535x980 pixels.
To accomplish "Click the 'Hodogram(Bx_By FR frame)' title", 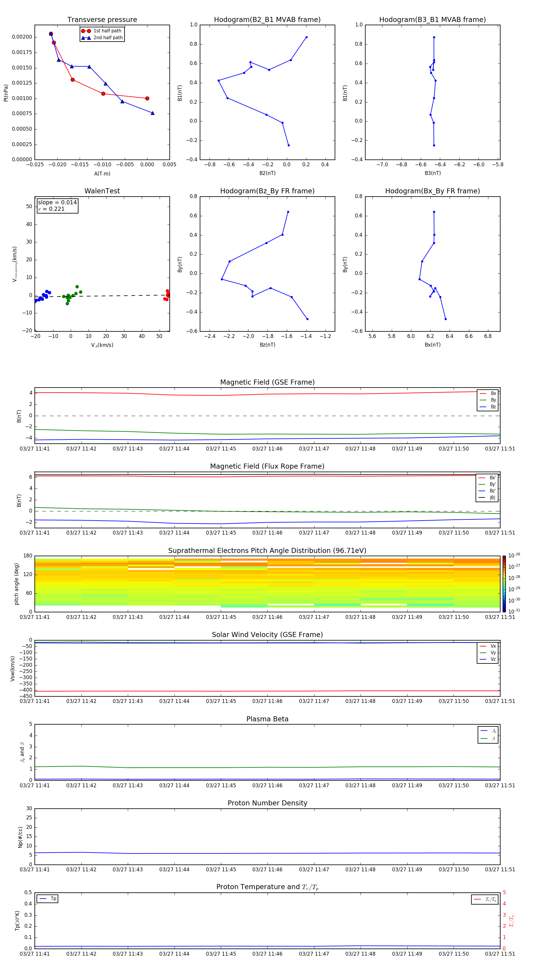I will coord(432,191).
